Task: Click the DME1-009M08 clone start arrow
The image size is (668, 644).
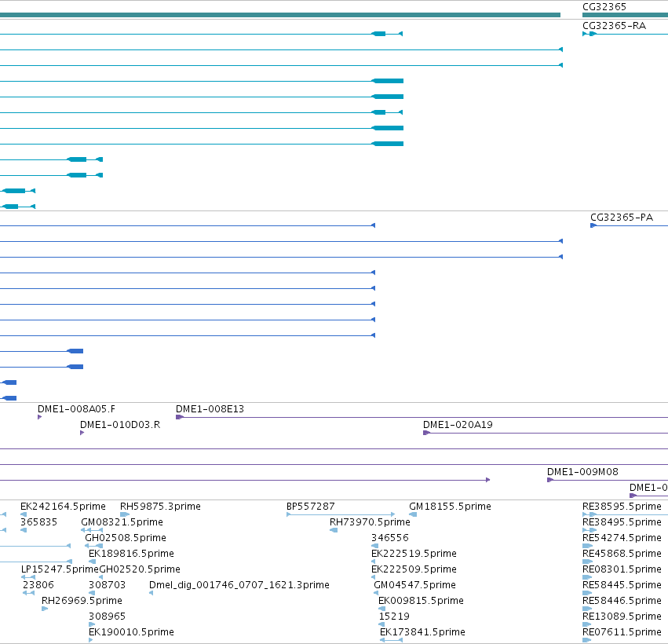Action: [550, 480]
